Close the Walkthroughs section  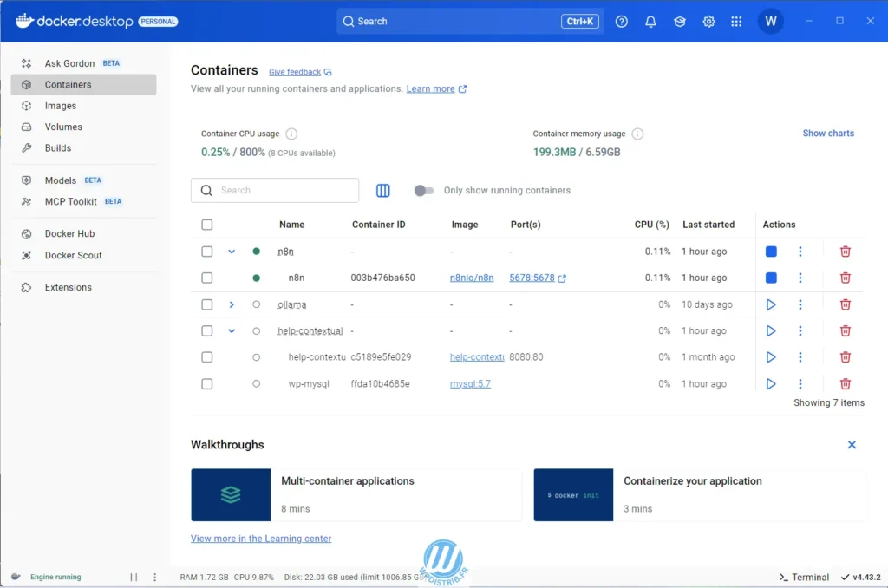[x=852, y=445]
